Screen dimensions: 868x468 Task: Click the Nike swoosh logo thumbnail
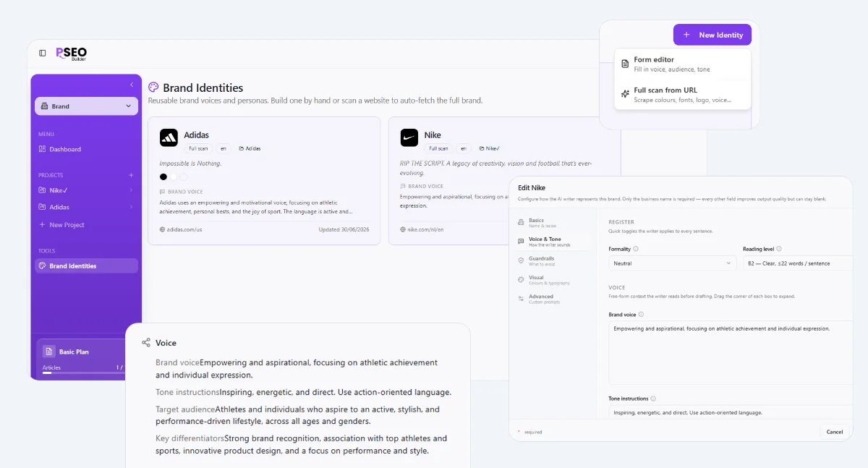409,137
